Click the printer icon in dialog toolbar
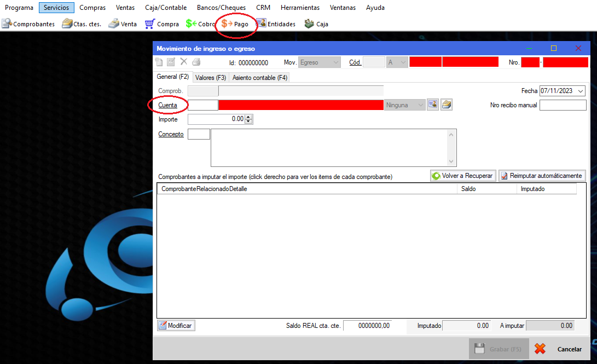The width and height of the screenshot is (597, 364). pos(196,62)
